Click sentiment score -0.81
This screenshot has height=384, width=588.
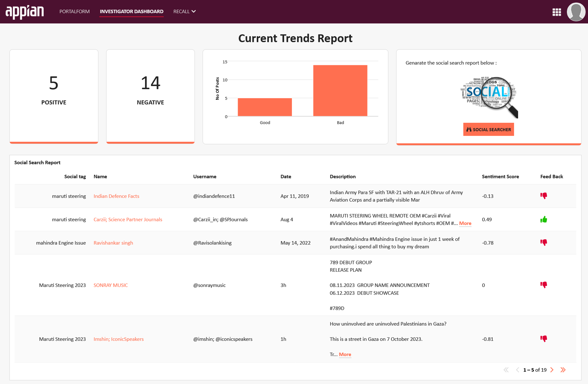point(487,339)
